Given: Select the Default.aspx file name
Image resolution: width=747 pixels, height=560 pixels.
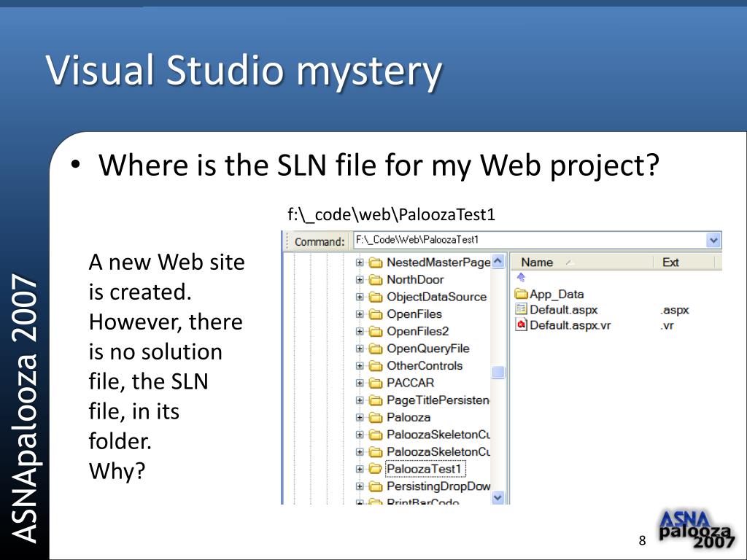Looking at the screenshot, I should click(564, 310).
